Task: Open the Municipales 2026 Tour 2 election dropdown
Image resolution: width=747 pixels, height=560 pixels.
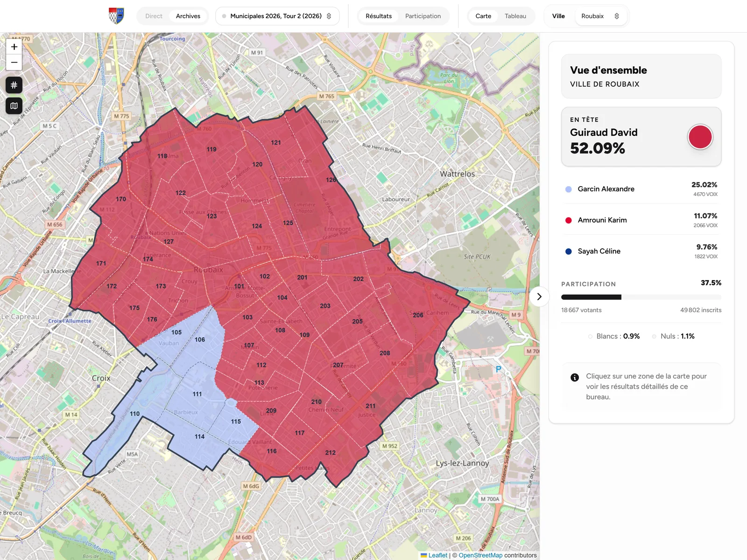Action: 277,16
